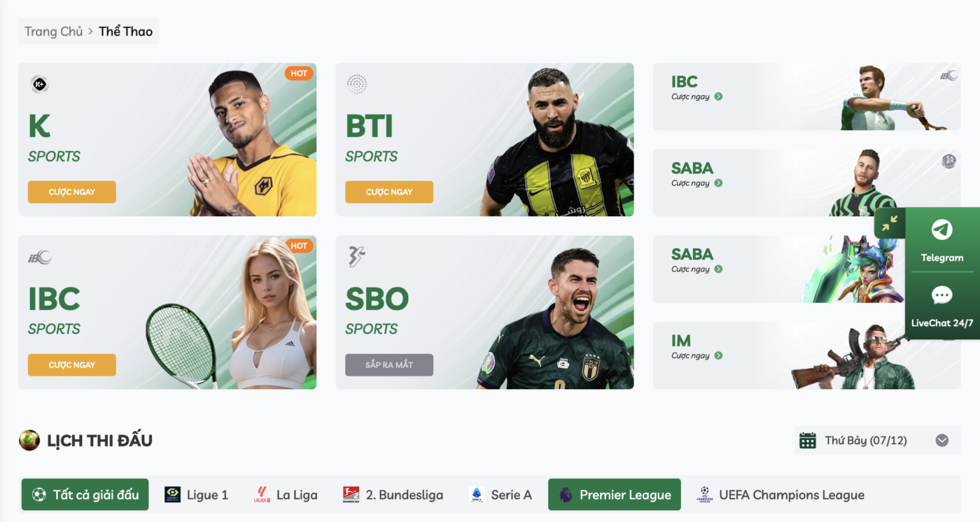Click the soccer ball icon beside LỊCH THI ĐẤU
Viewport: 980px width, 522px height.
tap(29, 440)
